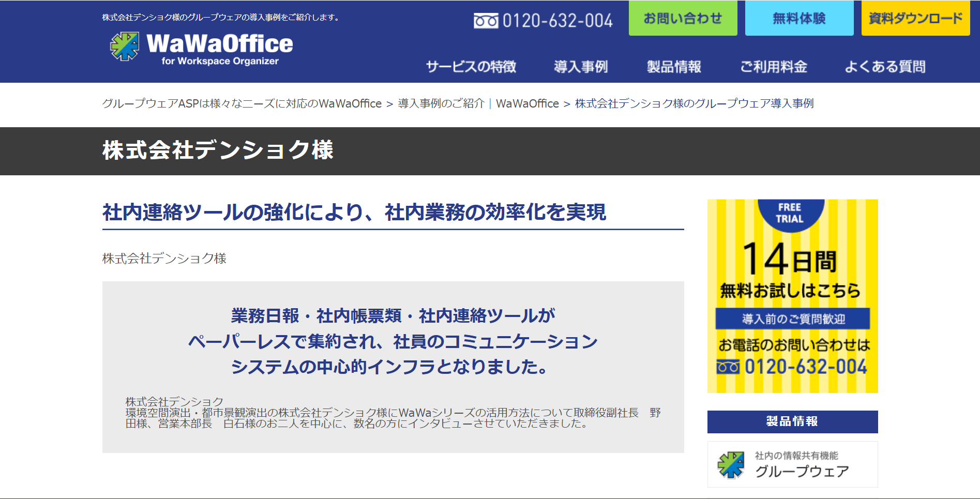The height and width of the screenshot is (499, 980).
Task: Click the 14日間 無料お試し banner text
Action: [x=790, y=270]
